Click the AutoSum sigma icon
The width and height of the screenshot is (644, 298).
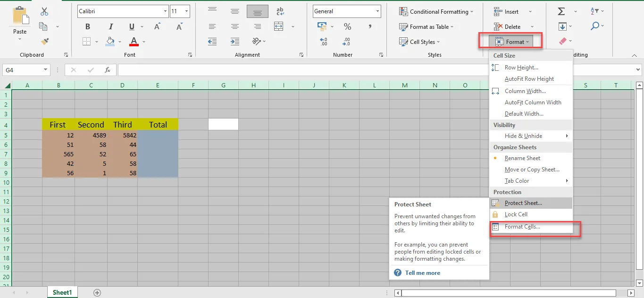pos(561,11)
